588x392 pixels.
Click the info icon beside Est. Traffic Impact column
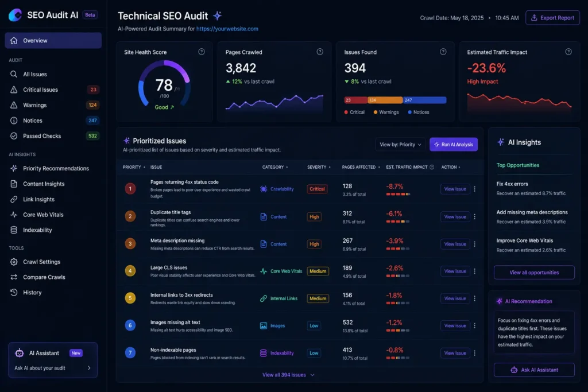click(x=432, y=167)
